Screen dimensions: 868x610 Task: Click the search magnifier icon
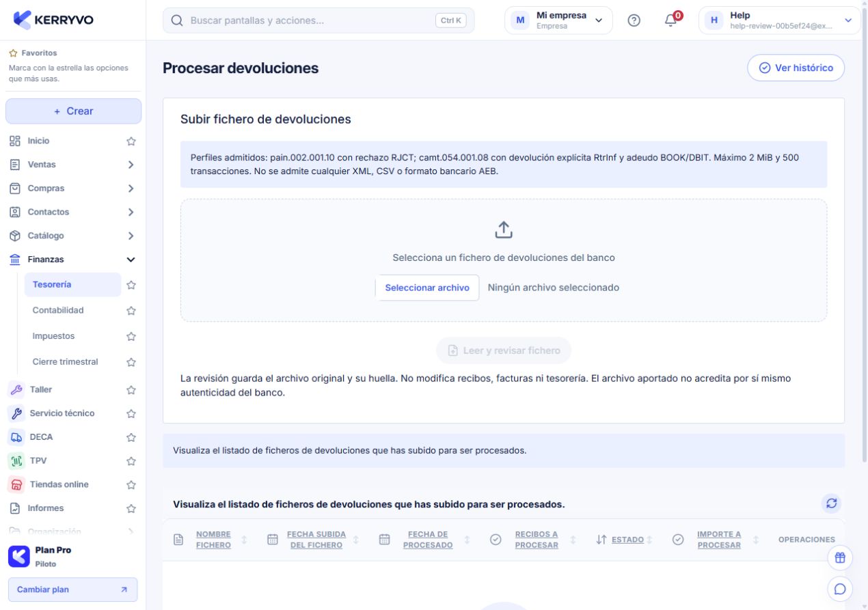[x=177, y=20]
